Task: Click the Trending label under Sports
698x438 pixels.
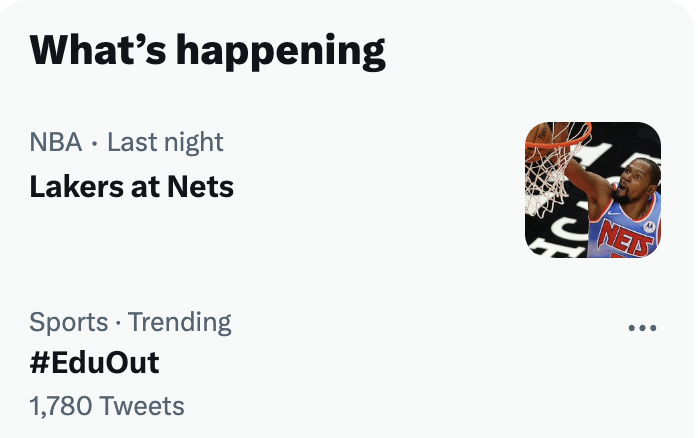Action: click(179, 322)
